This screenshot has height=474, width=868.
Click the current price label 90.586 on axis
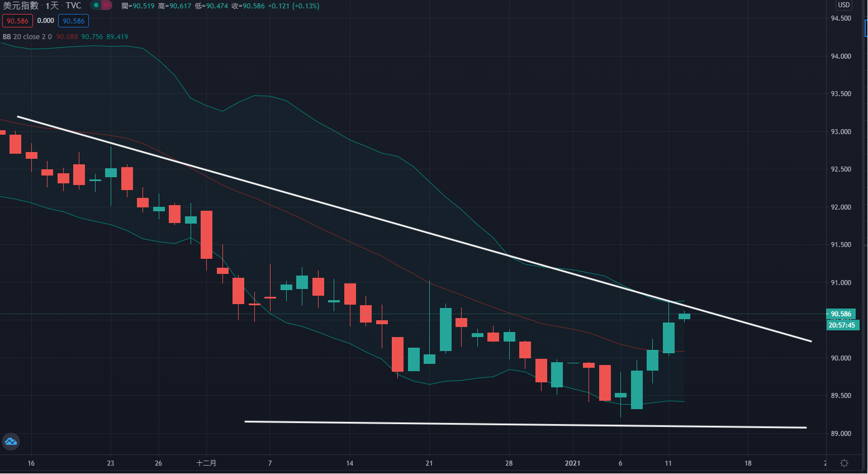coord(841,314)
